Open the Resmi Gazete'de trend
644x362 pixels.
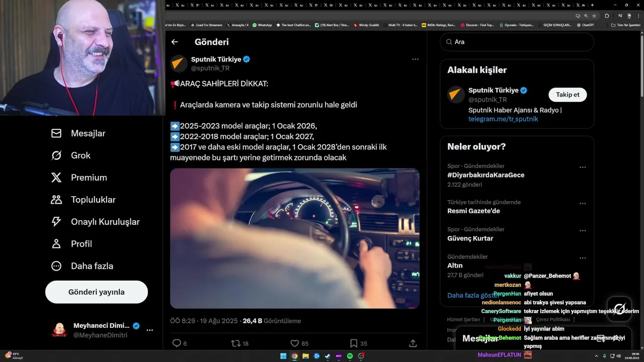(473, 211)
